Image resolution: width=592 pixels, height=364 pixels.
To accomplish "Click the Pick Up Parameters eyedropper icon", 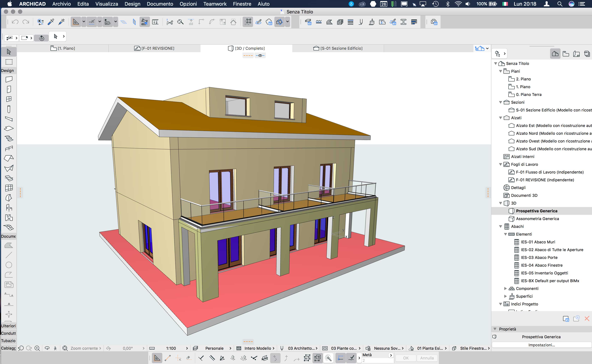I will pos(51,22).
